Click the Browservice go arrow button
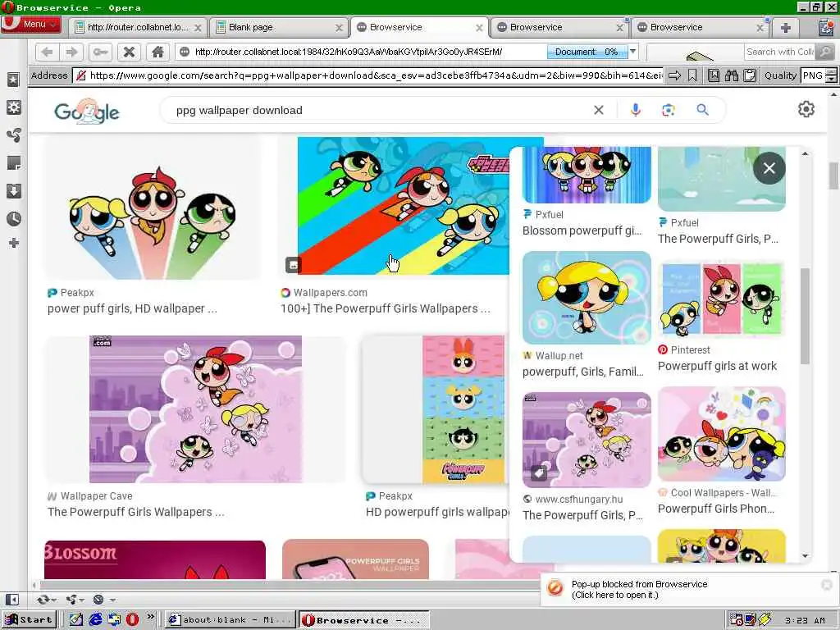Image resolution: width=840 pixels, height=630 pixels. (675, 75)
